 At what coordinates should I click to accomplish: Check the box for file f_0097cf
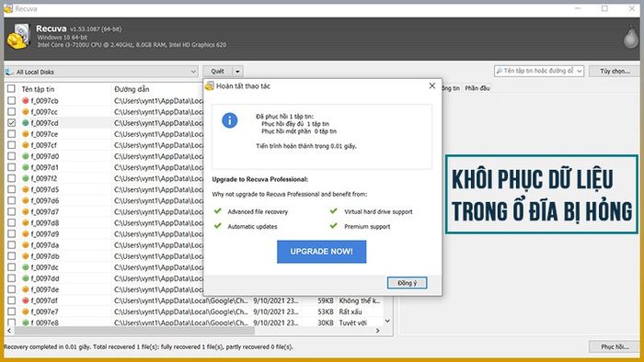[11, 145]
